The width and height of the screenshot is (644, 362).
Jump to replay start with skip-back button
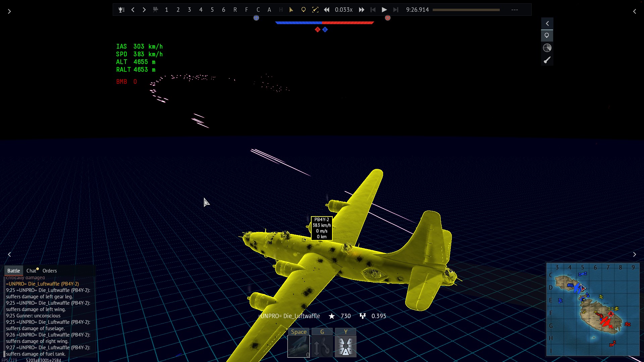click(373, 10)
